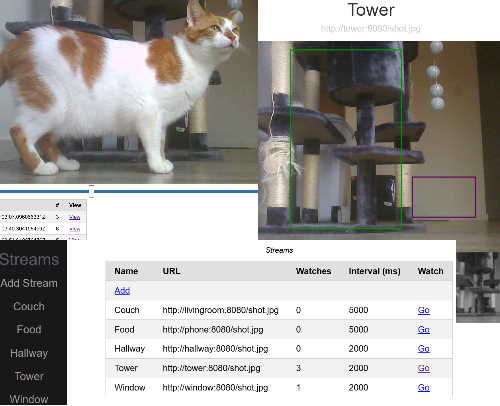Viewport: 500px width, 406px height.
Task: Open the Couch stream from sidebar
Action: 29,306
